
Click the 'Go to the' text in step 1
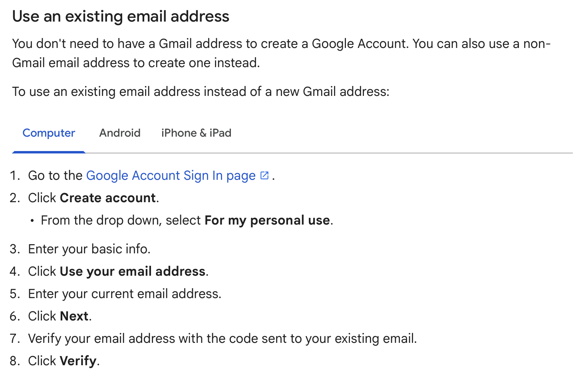pos(55,176)
